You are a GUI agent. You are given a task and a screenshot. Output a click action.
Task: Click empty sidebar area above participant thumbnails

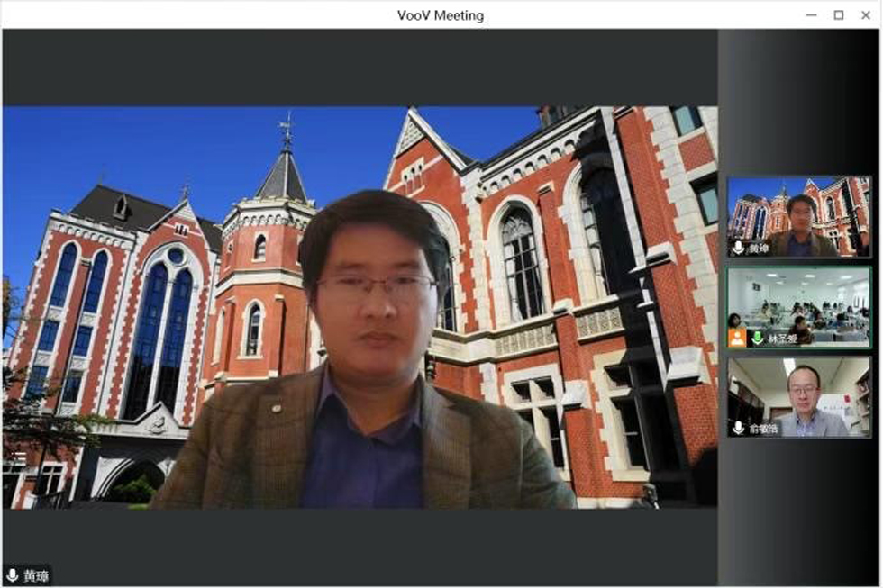point(799,99)
